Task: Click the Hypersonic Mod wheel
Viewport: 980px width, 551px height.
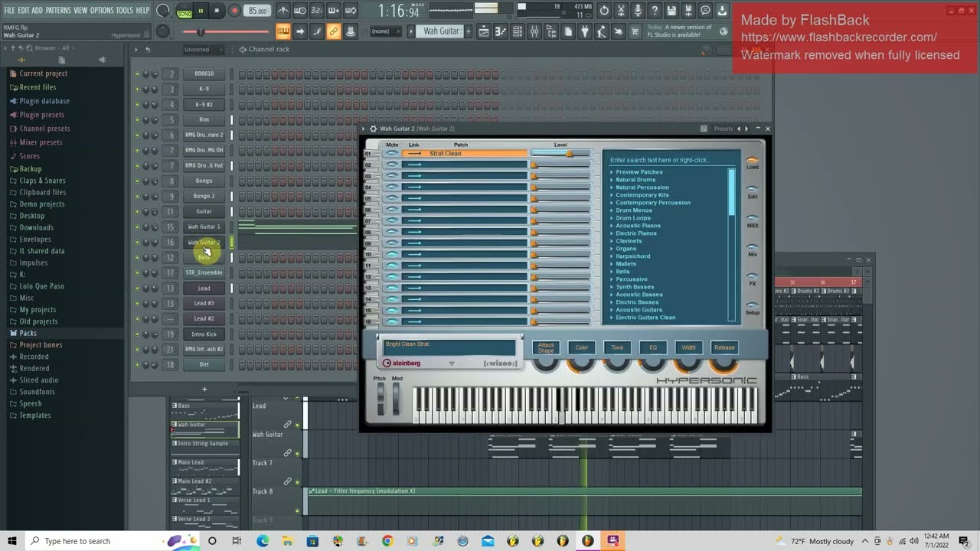Action: pyautogui.click(x=397, y=399)
